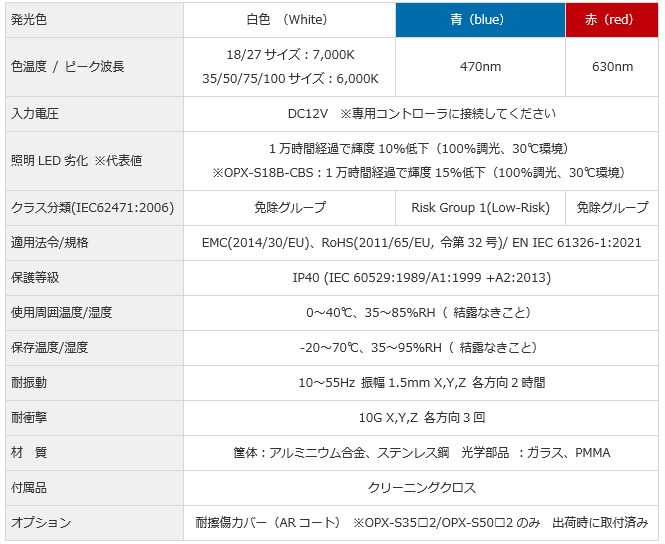
Task: Click the クラス分類(IEC62471:2006) label
Action: 92,208
